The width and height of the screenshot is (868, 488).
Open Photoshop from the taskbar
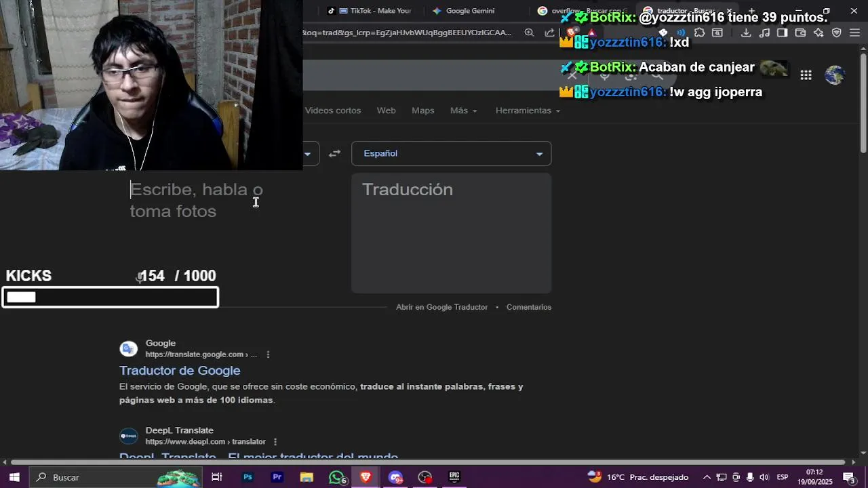(248, 477)
